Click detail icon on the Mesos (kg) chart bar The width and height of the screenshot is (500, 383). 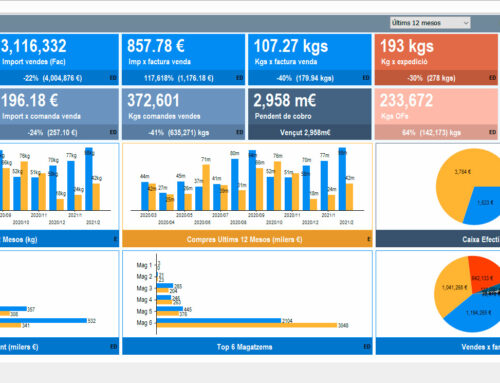point(115,239)
